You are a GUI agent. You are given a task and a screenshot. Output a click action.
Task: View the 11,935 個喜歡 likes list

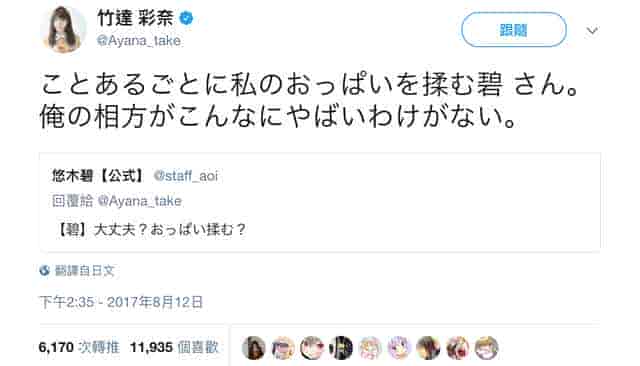[x=174, y=347]
